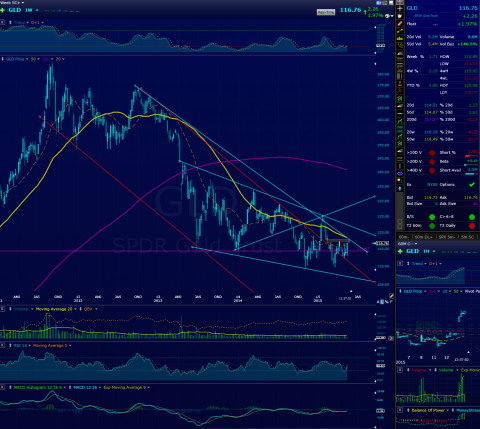Hide the MACD Histogram pane

click(x=2, y=387)
